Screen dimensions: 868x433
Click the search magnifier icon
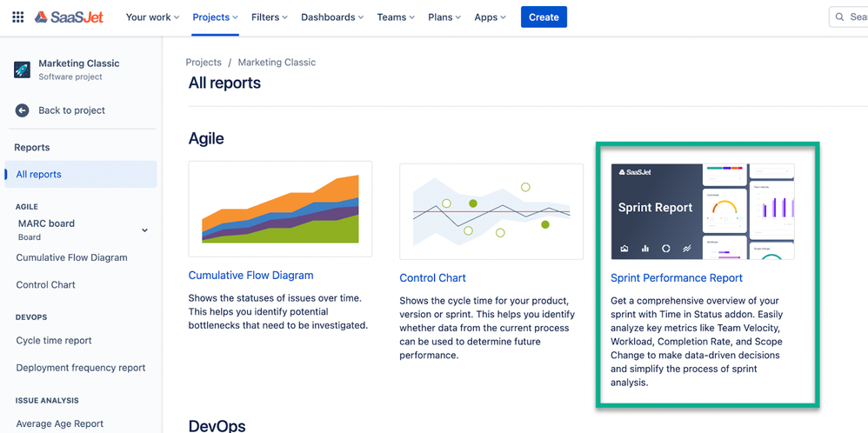pyautogui.click(x=839, y=17)
